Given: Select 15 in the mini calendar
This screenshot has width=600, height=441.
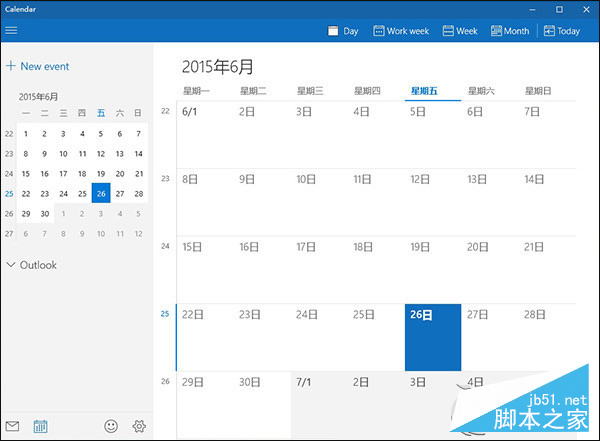Looking at the screenshot, I should click(x=26, y=174).
